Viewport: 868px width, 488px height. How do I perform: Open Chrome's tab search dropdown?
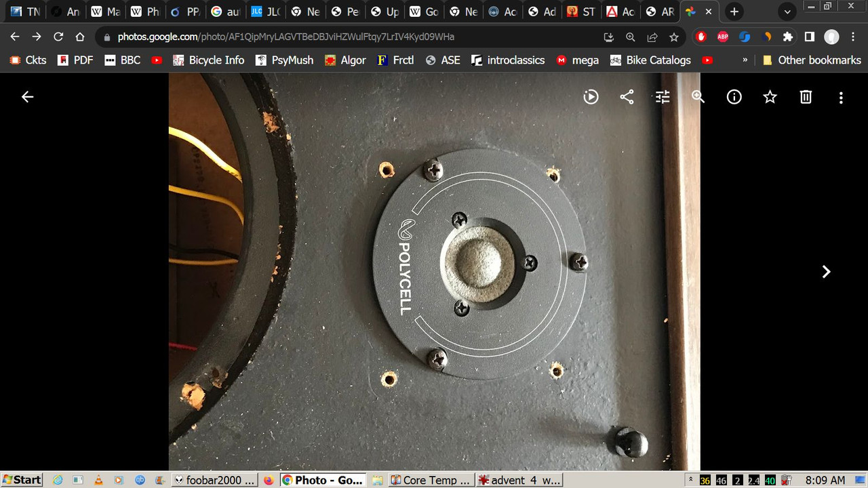(787, 12)
